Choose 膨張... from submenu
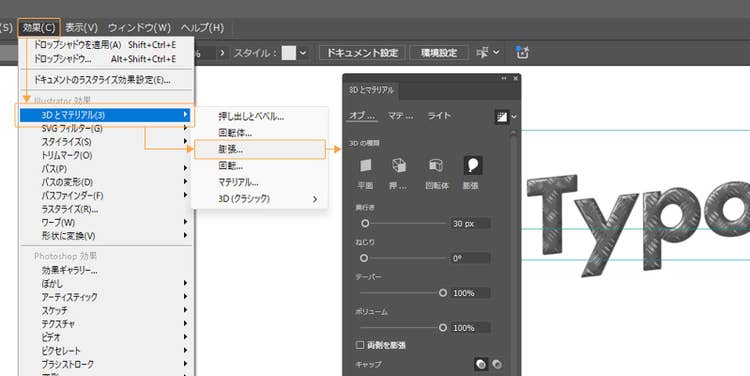The width and height of the screenshot is (750, 376). coord(260,149)
